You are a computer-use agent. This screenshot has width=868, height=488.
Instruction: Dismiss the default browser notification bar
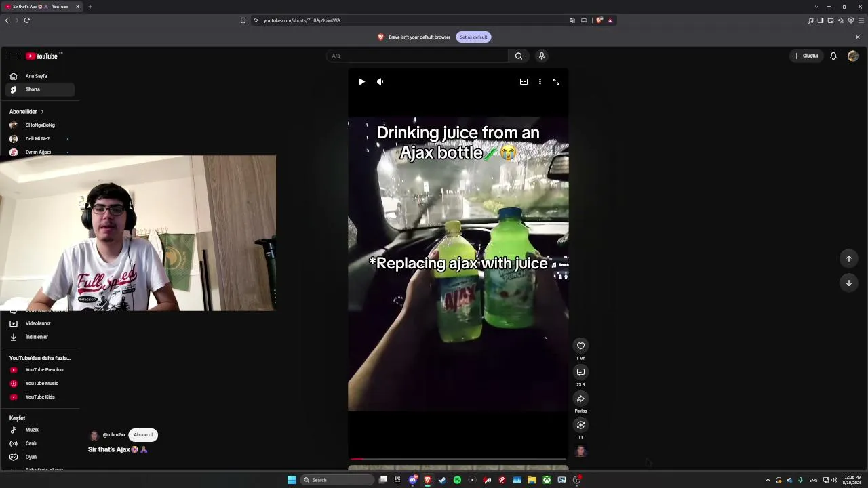[x=858, y=37]
